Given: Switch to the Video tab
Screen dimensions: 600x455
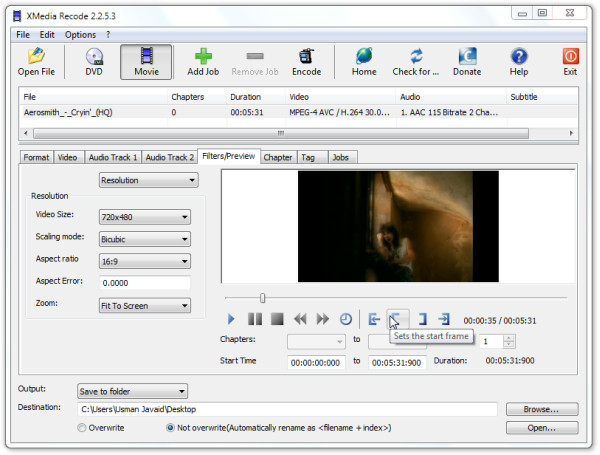Looking at the screenshot, I should [68, 157].
